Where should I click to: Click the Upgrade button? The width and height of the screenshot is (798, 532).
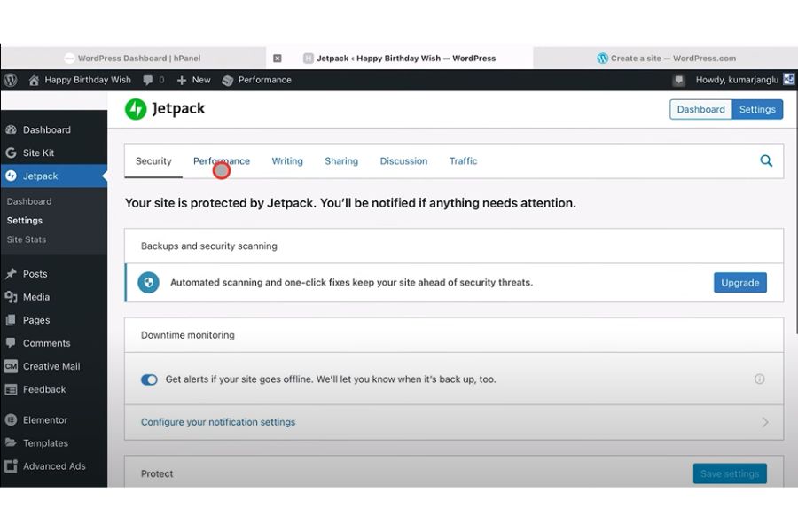coord(739,283)
